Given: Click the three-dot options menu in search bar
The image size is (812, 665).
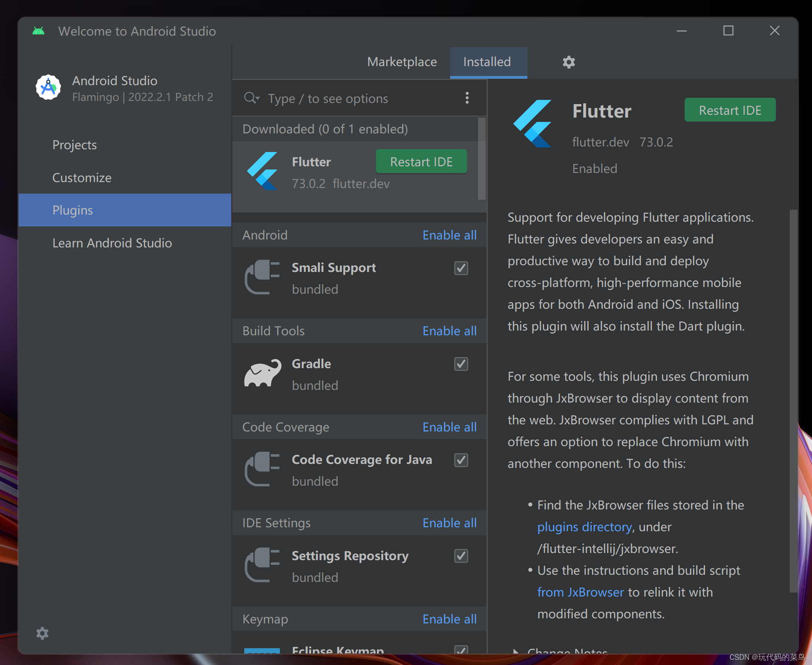Looking at the screenshot, I should [x=467, y=98].
